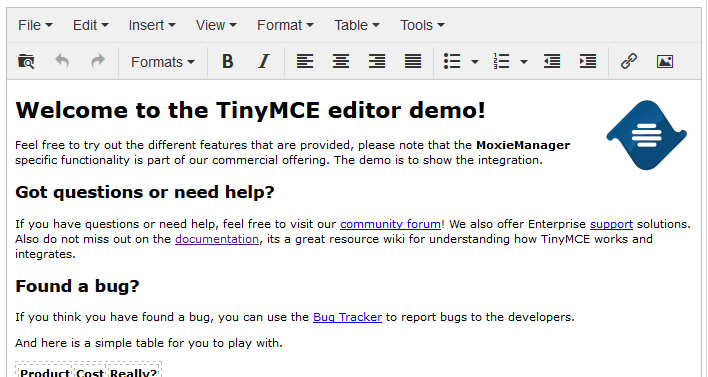The image size is (708, 377).
Task: Decrease the indent
Action: (x=552, y=61)
